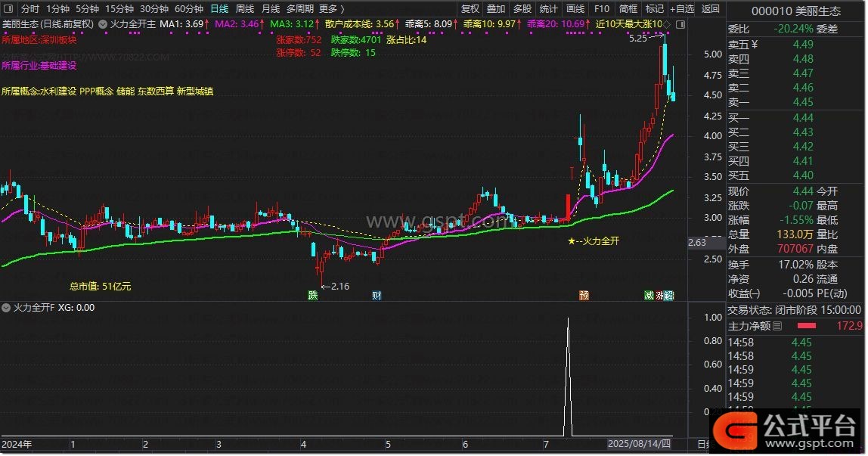The width and height of the screenshot is (868, 456).
Task: Click the month 7 marker on time axis
Action: click(x=546, y=445)
